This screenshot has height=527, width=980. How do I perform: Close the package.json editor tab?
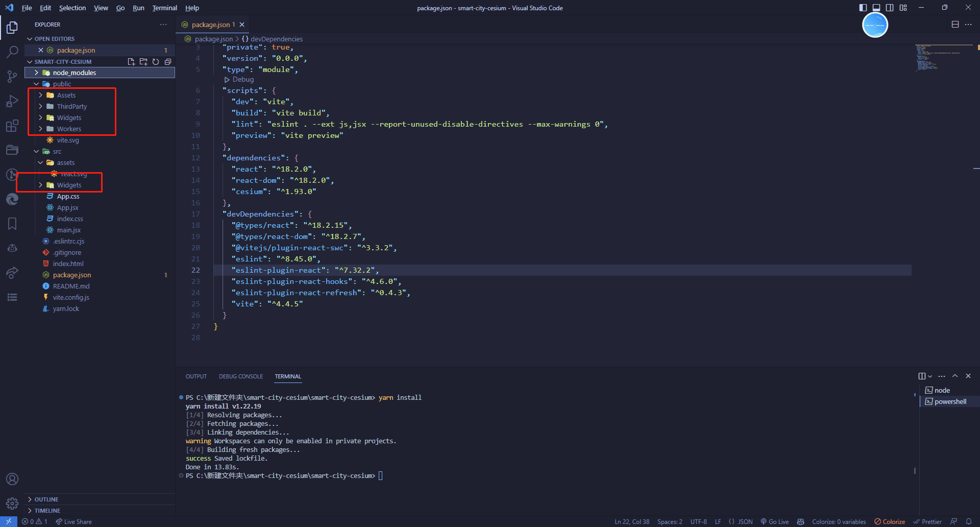[x=242, y=25]
